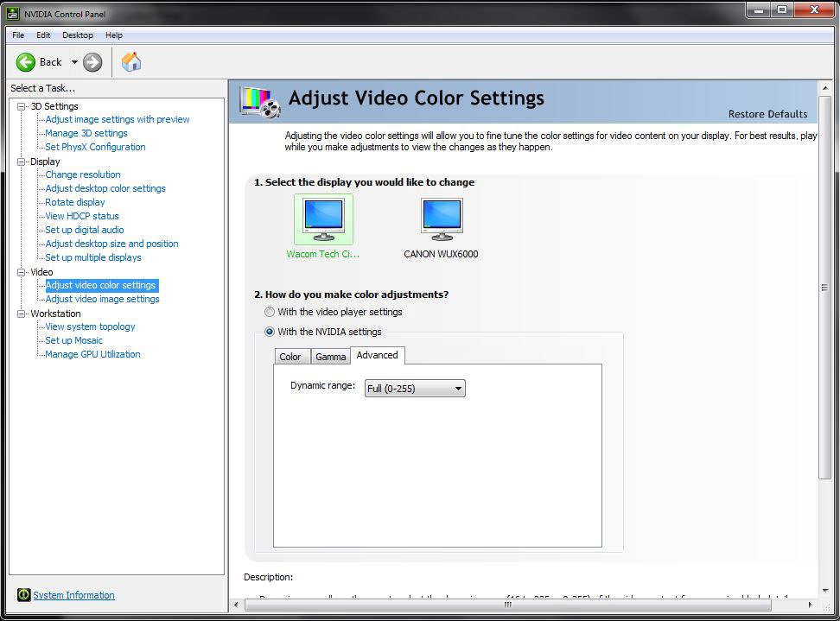Collapse the 3D Settings tree node
This screenshot has height=621, width=840.
pyautogui.click(x=21, y=106)
